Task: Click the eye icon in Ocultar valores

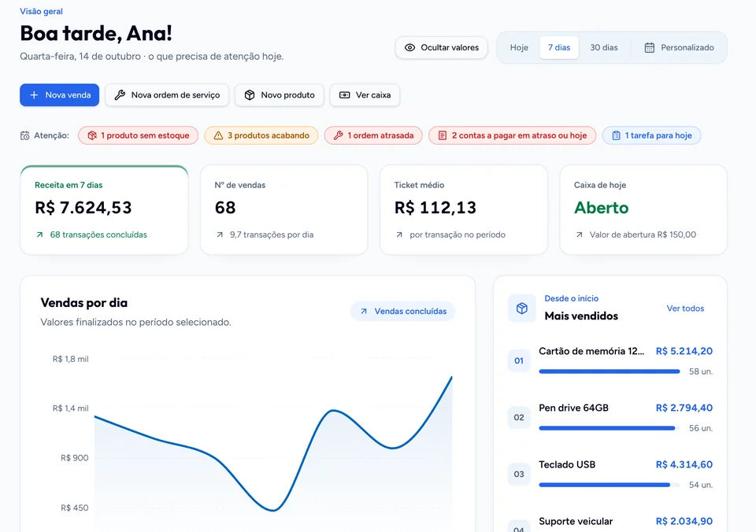Action: (409, 47)
